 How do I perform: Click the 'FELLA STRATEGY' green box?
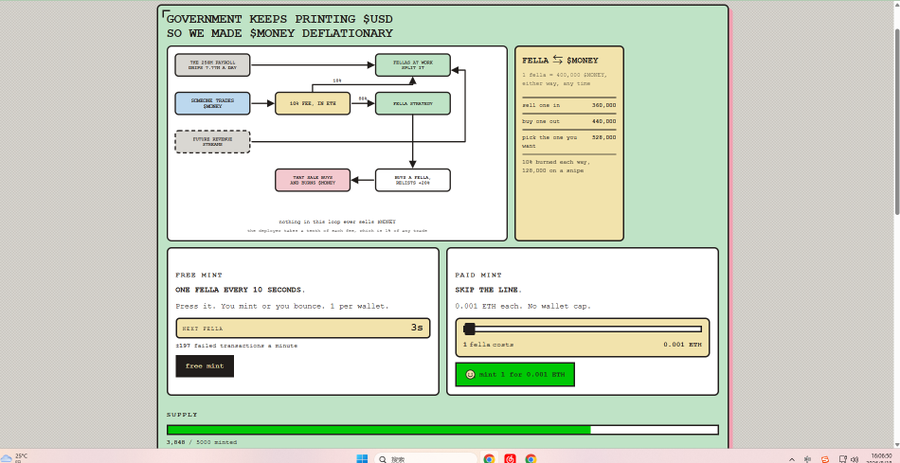click(413, 103)
